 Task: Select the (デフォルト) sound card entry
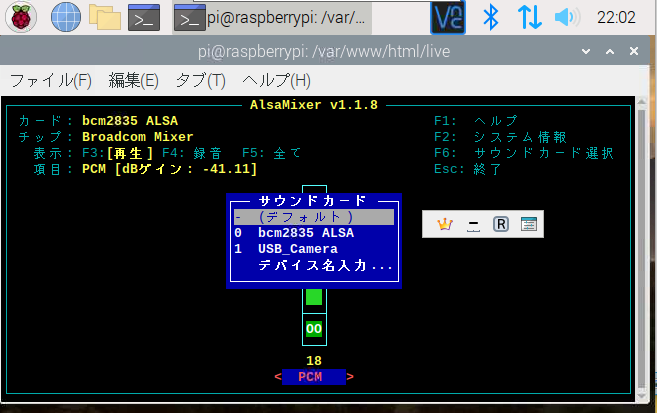(314, 217)
